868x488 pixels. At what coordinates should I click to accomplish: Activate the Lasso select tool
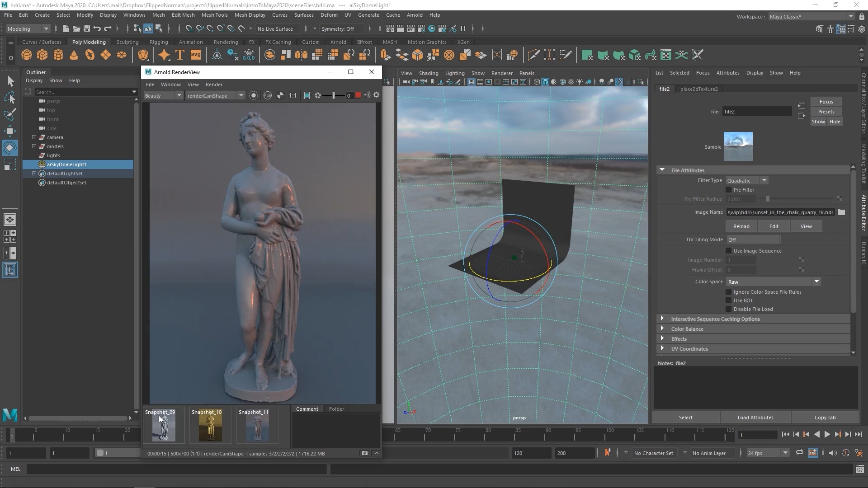tap(10, 98)
